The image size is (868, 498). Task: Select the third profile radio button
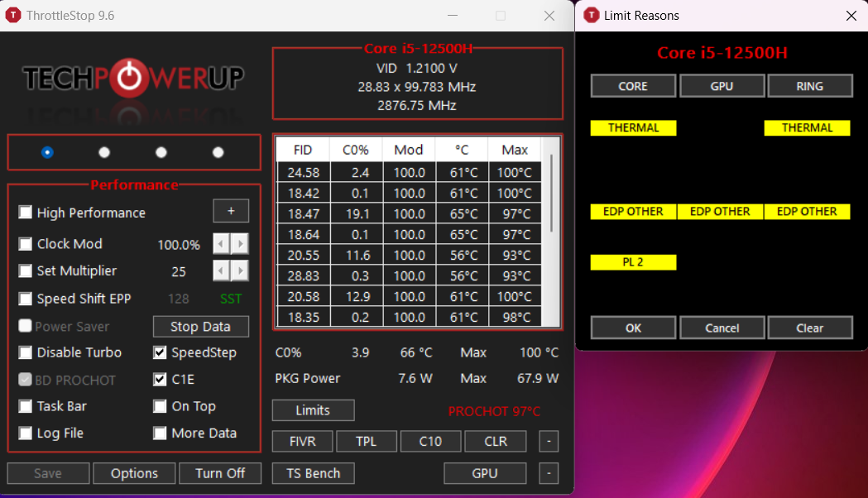tap(161, 152)
